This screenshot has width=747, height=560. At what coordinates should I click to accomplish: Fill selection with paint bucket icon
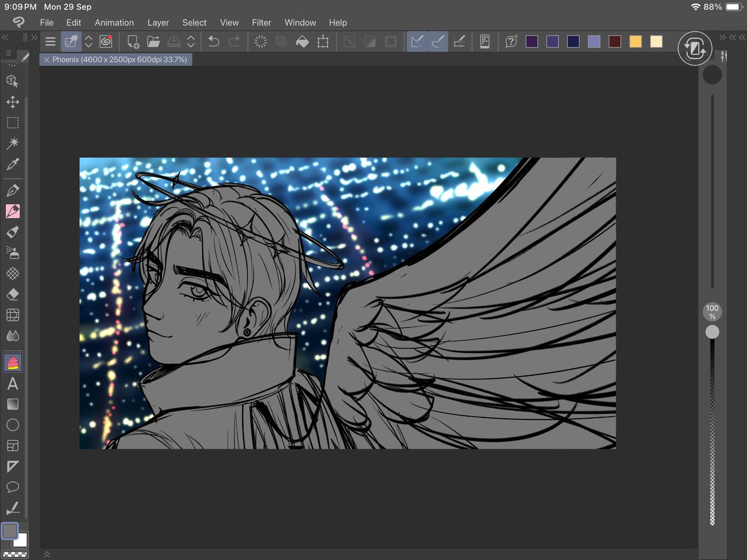(x=302, y=42)
